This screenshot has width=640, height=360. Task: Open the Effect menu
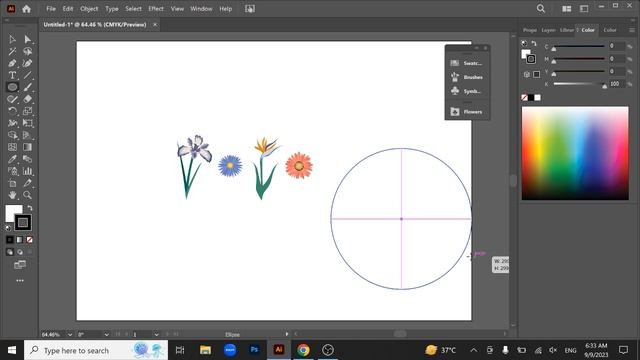(x=156, y=9)
